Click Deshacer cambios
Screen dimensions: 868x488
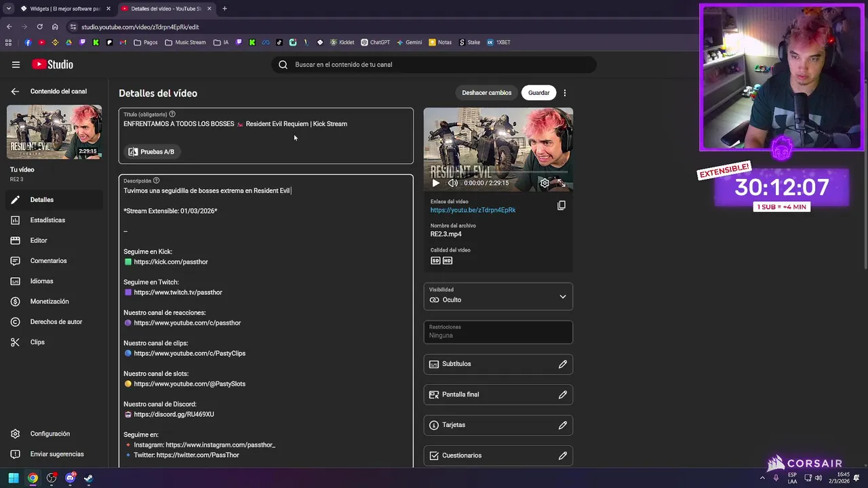coord(486,93)
